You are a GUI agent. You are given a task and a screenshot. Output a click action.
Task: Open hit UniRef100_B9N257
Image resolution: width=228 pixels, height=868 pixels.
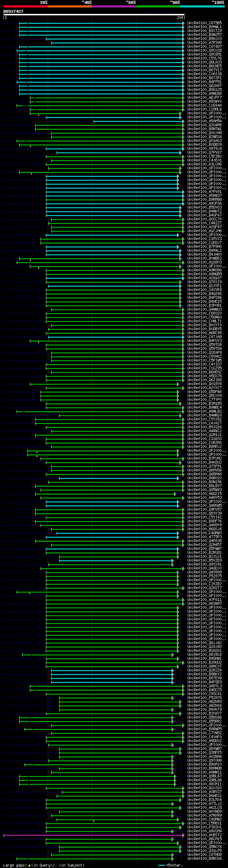click(204, 35)
